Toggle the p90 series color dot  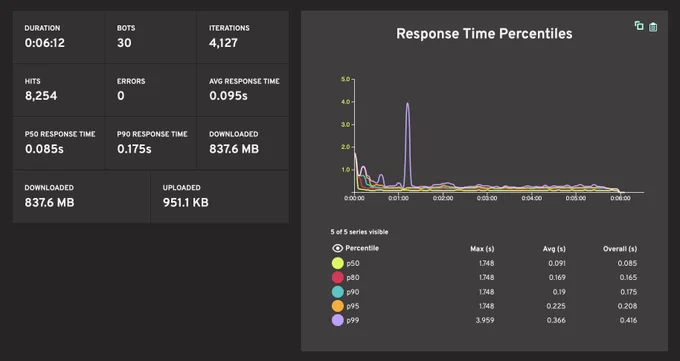(337, 292)
